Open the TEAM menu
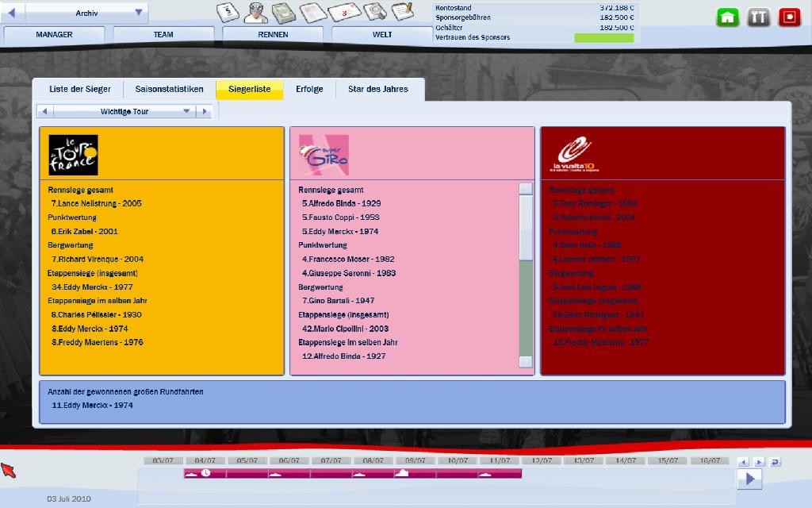The width and height of the screenshot is (812, 508). 163,35
